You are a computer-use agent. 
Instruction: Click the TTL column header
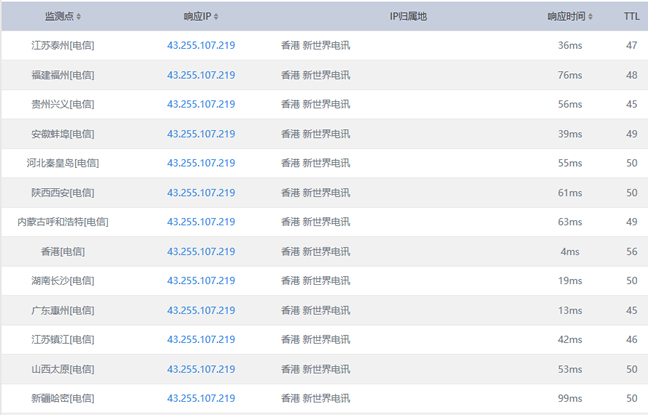pos(631,16)
